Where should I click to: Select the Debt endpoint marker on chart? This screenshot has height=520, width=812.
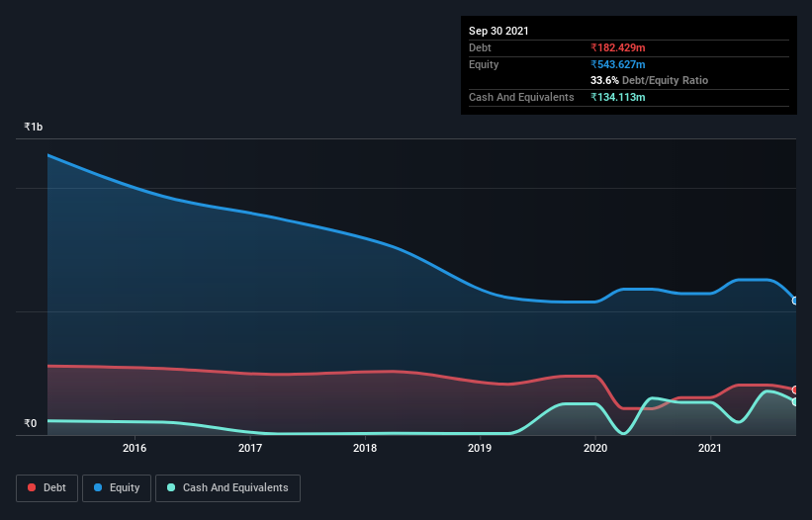pyautogui.click(x=795, y=390)
